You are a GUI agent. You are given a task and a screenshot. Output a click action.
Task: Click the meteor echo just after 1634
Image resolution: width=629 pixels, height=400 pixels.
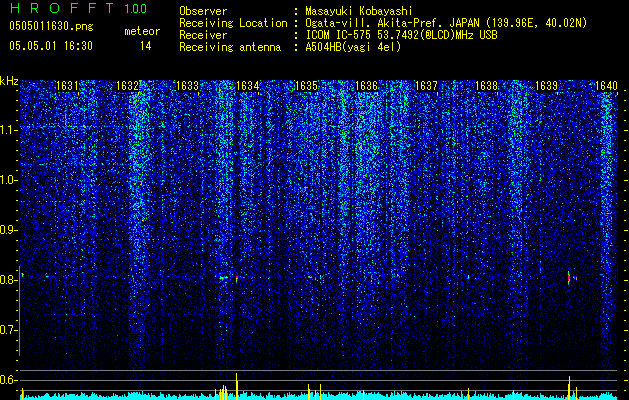[x=237, y=278]
